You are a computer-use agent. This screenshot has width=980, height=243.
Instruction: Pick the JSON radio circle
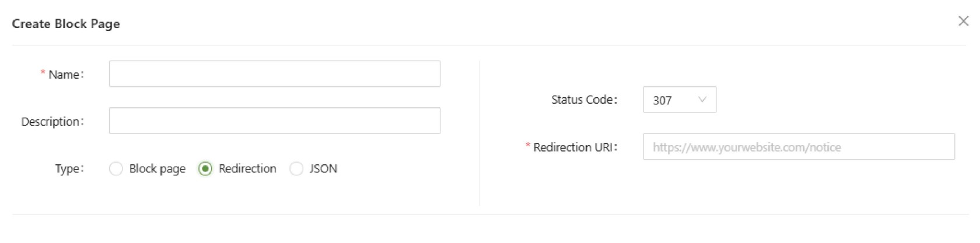pyautogui.click(x=296, y=169)
